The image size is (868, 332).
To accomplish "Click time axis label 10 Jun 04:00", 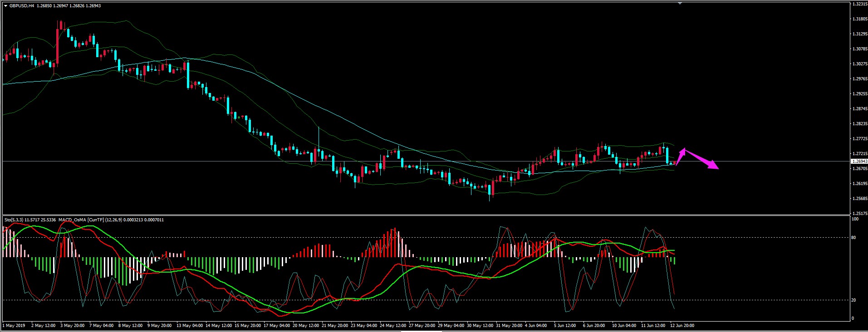I will tap(624, 326).
